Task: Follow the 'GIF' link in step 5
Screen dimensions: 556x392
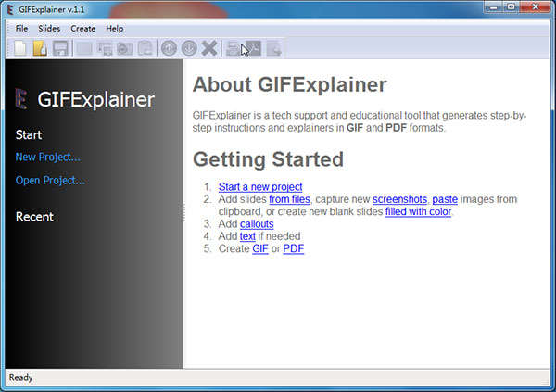Action: (x=260, y=248)
